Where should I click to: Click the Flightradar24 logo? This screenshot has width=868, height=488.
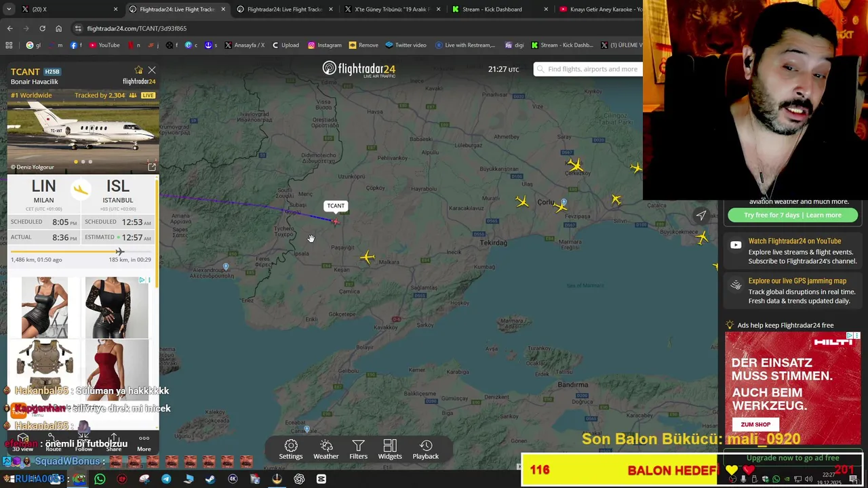[359, 69]
